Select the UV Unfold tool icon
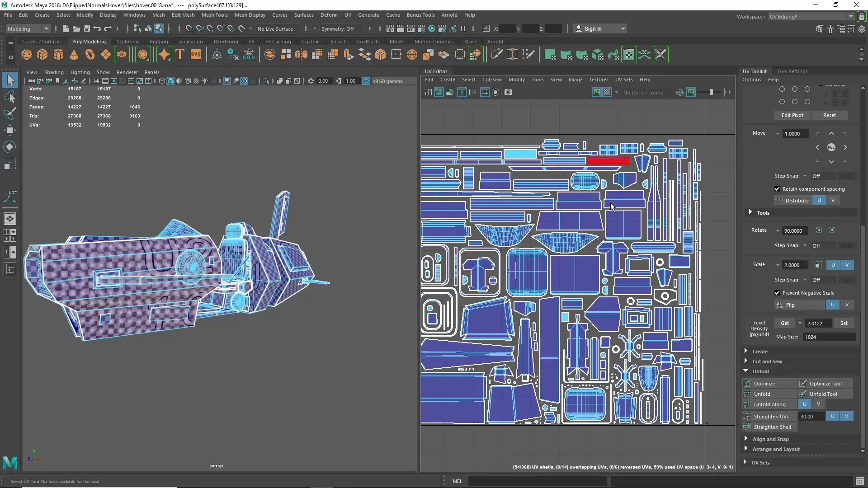868x488 pixels. (804, 394)
